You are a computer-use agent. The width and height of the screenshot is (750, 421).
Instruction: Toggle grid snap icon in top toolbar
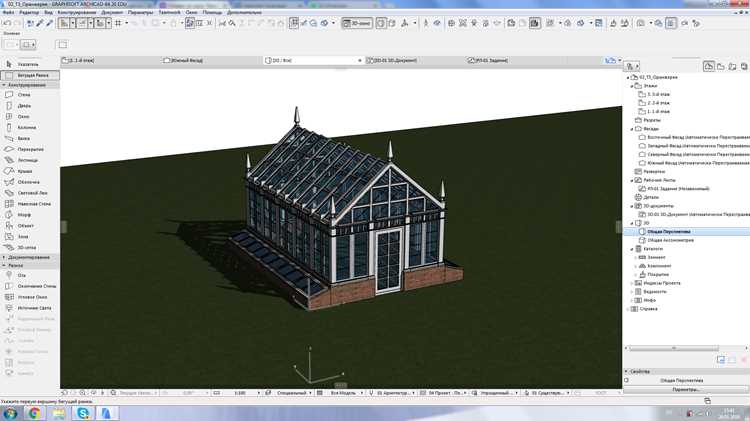point(118,23)
